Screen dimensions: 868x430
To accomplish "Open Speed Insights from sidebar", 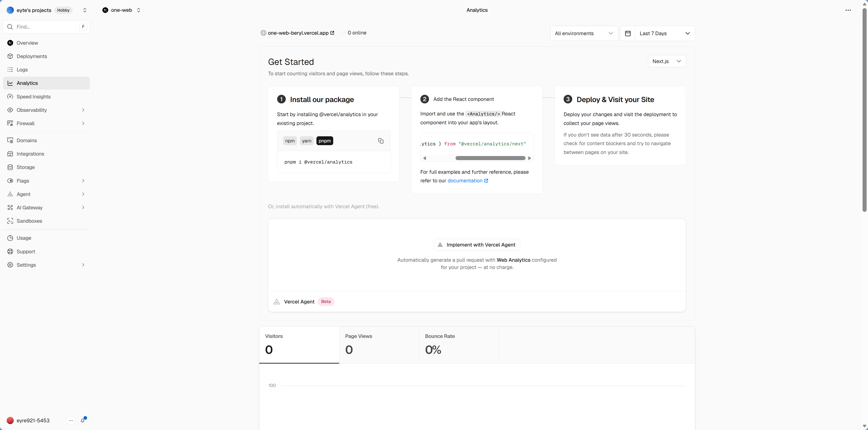I will coord(33,97).
